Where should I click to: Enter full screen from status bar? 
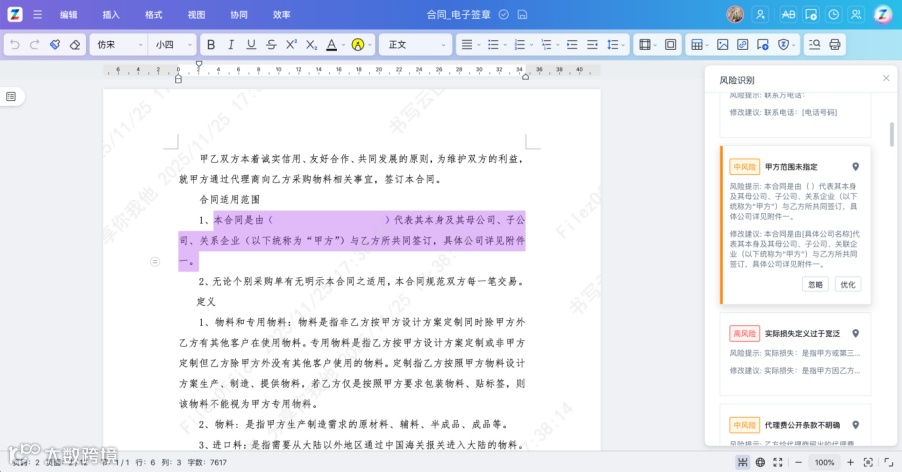(778, 462)
